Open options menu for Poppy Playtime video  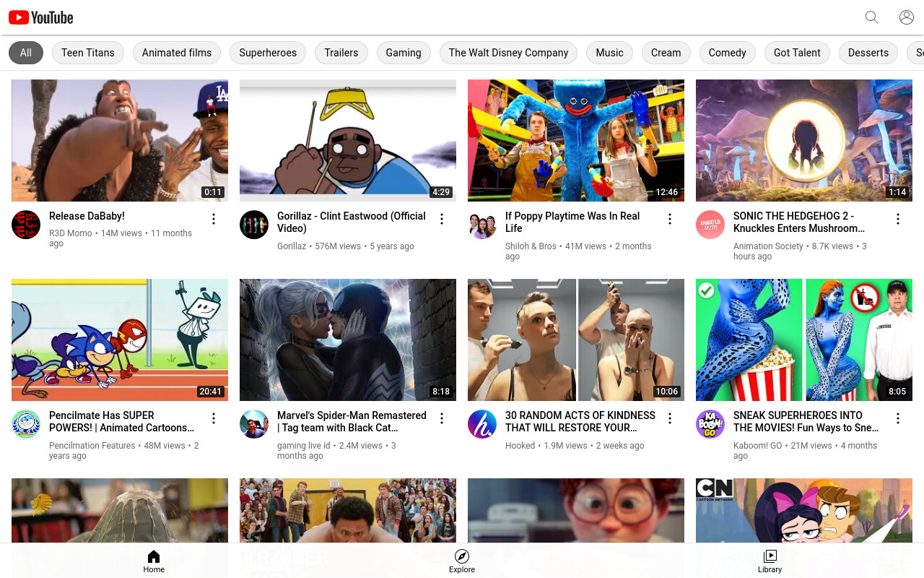tap(670, 219)
